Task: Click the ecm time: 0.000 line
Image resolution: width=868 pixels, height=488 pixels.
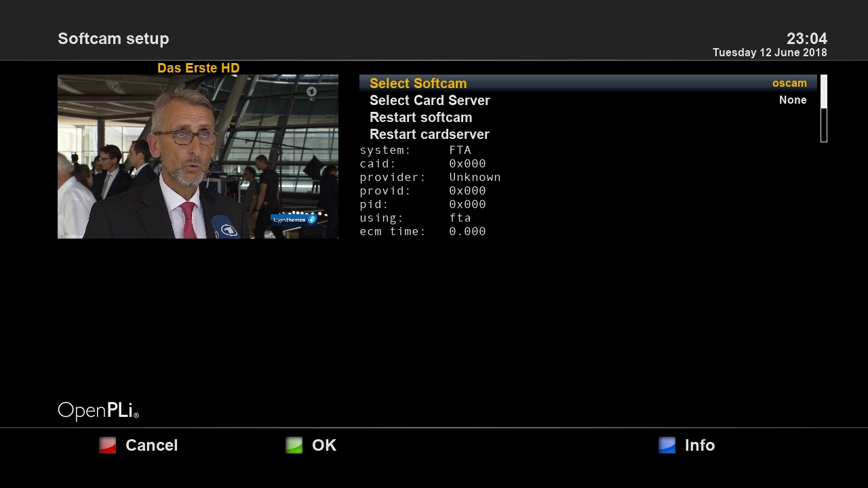Action: coord(422,231)
